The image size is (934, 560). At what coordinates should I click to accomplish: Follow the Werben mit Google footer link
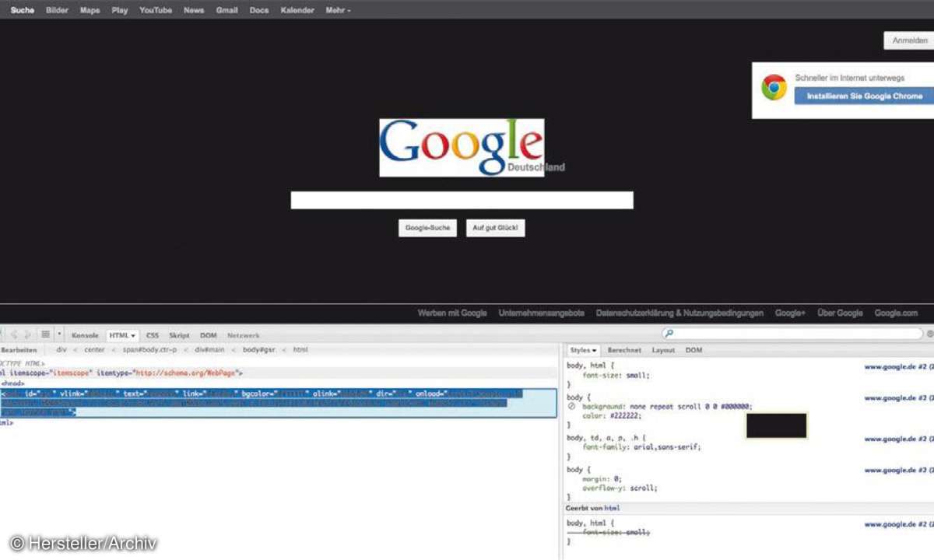[x=452, y=313]
